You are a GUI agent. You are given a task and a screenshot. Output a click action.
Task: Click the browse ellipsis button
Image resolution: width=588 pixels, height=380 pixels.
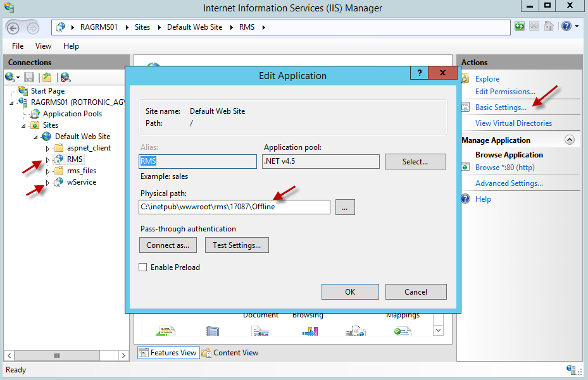pyautogui.click(x=344, y=207)
